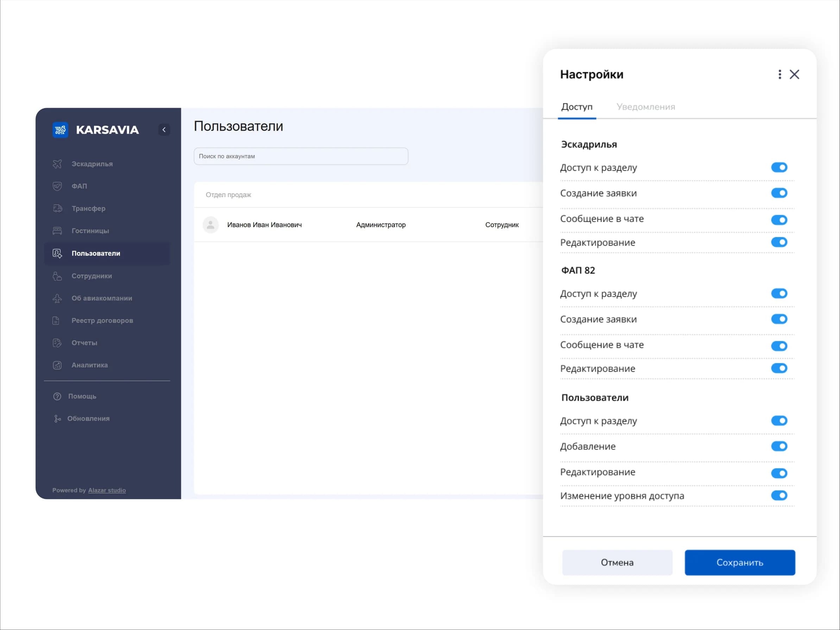Toggle Эскадрилья Доступ к разделу switch
840x630 pixels.
(779, 168)
